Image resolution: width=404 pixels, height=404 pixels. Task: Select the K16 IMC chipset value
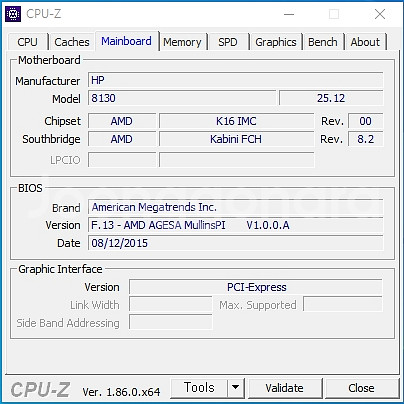(236, 121)
